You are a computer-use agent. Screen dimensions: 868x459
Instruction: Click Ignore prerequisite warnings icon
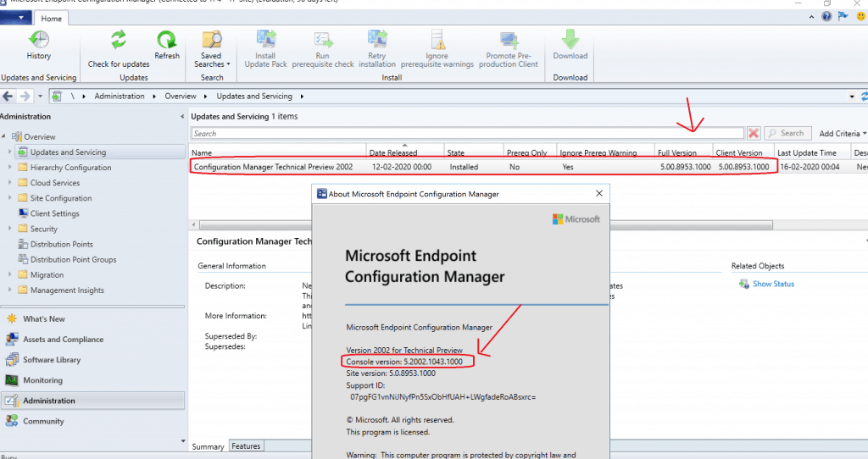click(437, 40)
